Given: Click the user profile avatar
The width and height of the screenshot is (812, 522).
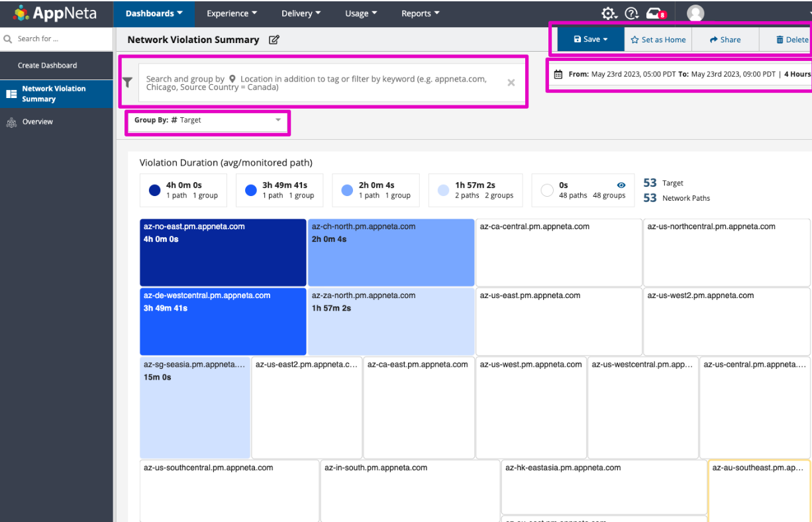Looking at the screenshot, I should (695, 13).
